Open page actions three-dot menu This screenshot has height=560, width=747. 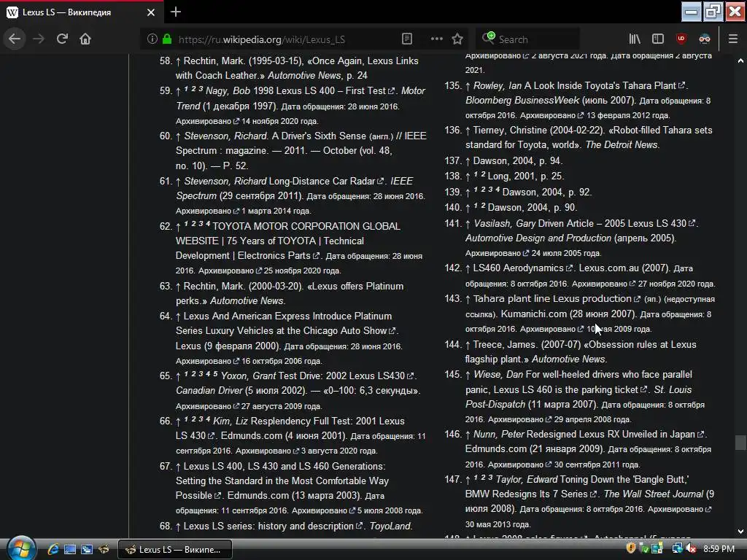click(x=436, y=39)
